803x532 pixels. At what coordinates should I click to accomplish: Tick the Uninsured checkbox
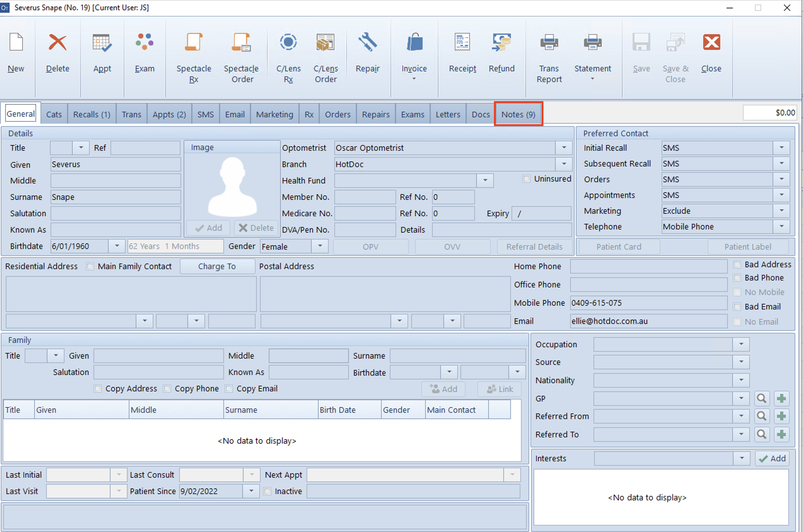coord(526,179)
